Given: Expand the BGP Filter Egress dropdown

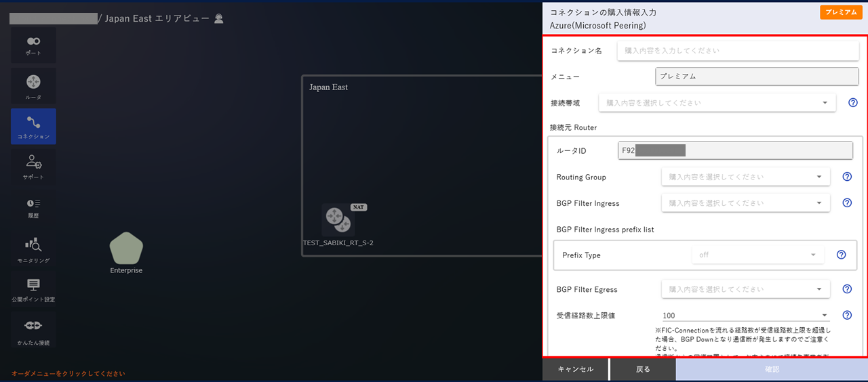Looking at the screenshot, I should pos(746,289).
